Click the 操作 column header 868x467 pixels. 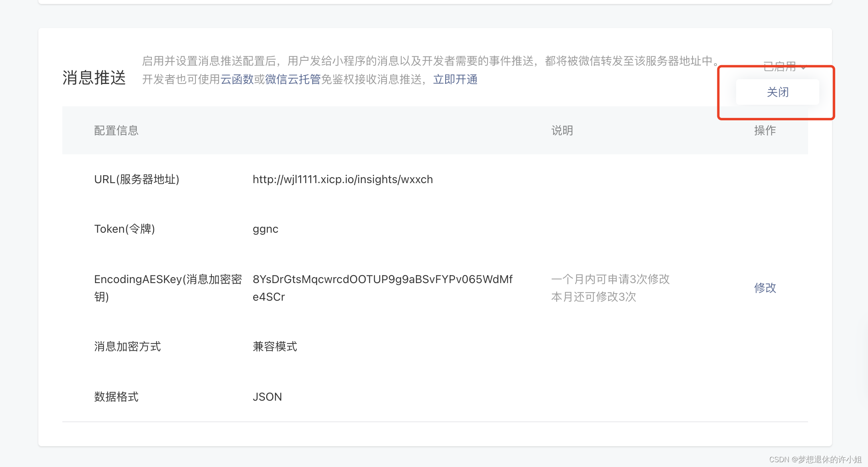[x=765, y=131]
